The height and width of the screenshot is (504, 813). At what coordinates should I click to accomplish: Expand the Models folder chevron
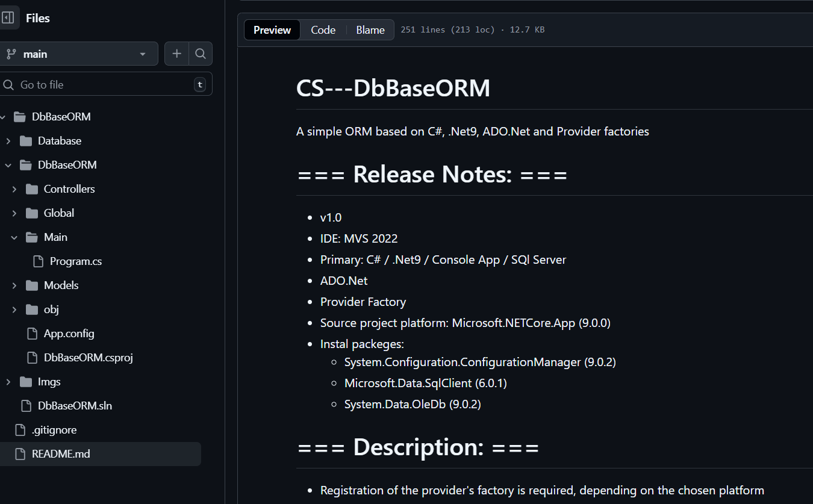14,285
